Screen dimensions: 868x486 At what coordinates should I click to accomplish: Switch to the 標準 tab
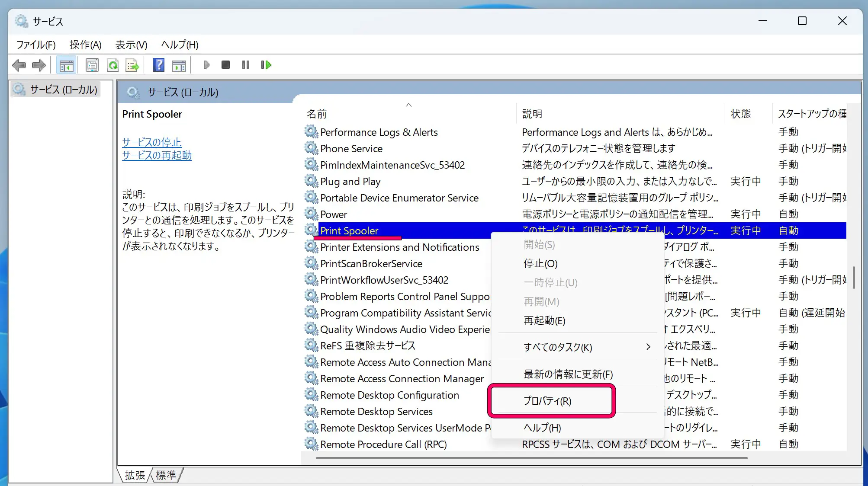click(166, 475)
